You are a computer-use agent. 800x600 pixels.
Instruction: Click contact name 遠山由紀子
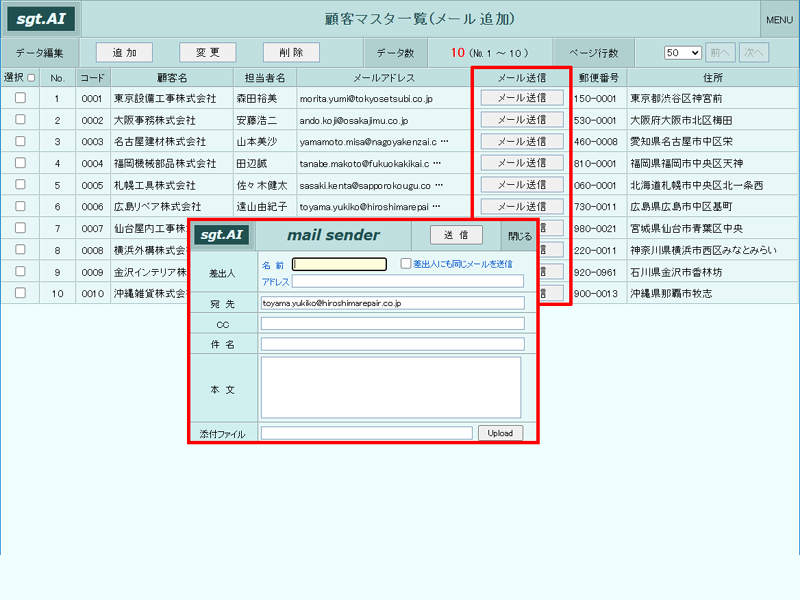pyautogui.click(x=262, y=207)
